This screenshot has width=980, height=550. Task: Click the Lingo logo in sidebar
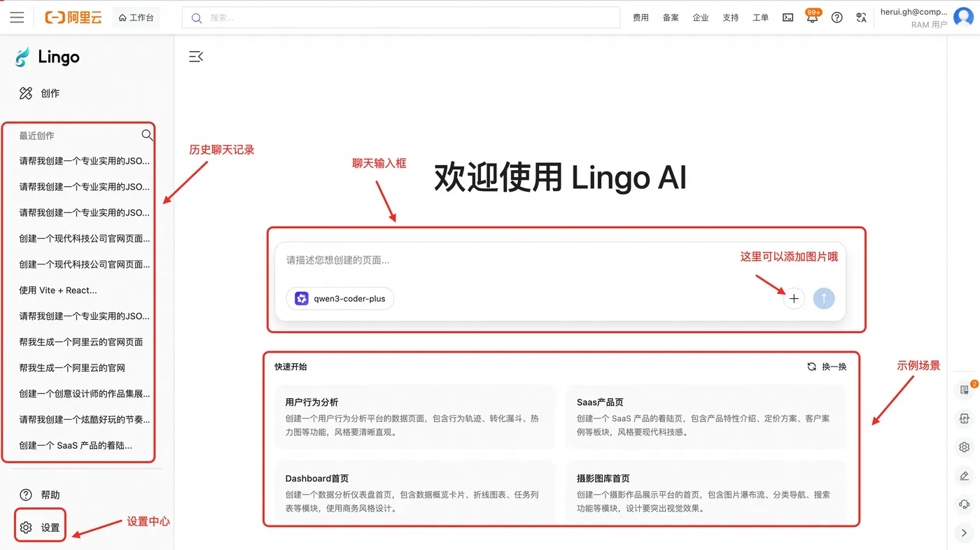[48, 57]
